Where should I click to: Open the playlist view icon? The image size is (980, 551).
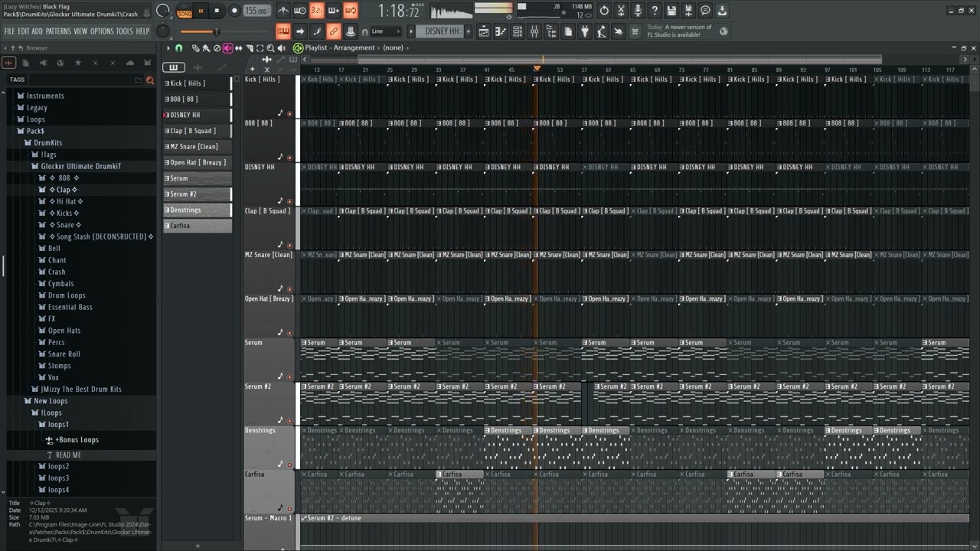(484, 31)
